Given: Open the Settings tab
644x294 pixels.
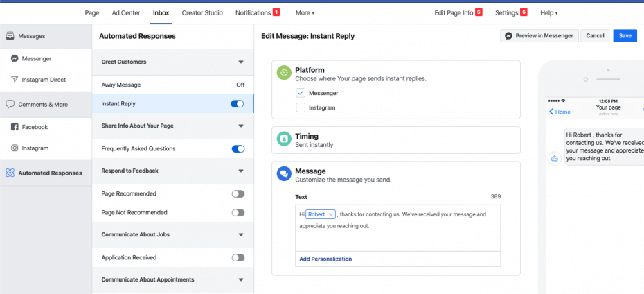Looking at the screenshot, I should coord(506,12).
